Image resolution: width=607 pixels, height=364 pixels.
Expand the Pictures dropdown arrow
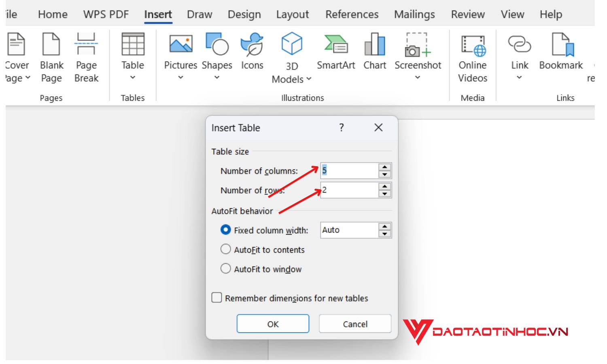click(x=180, y=78)
